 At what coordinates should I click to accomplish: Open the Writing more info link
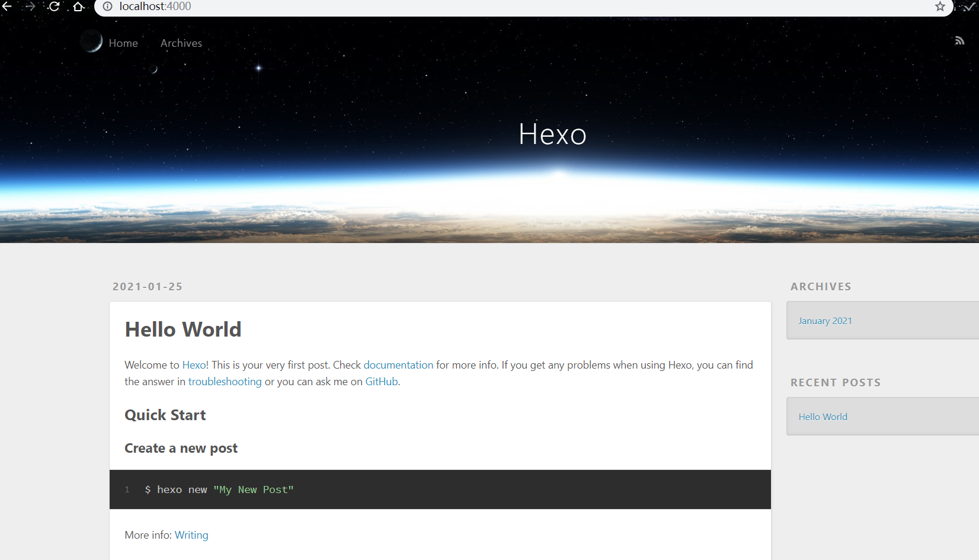click(191, 535)
